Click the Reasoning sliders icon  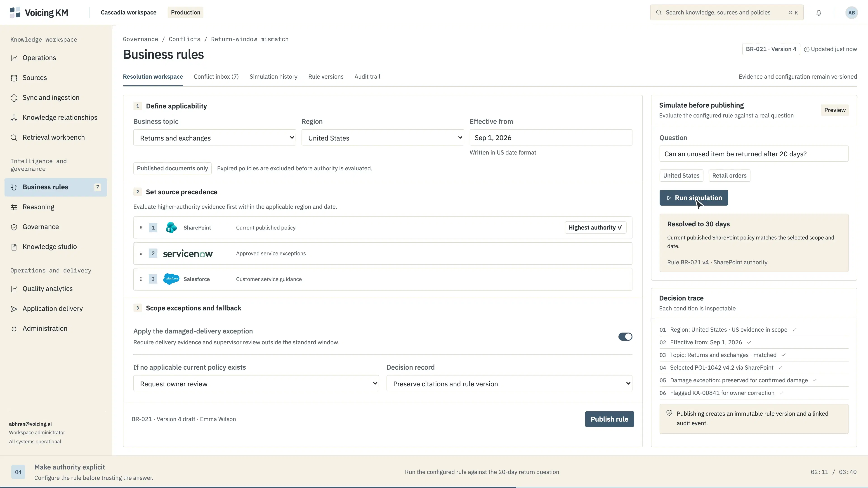pyautogui.click(x=14, y=207)
